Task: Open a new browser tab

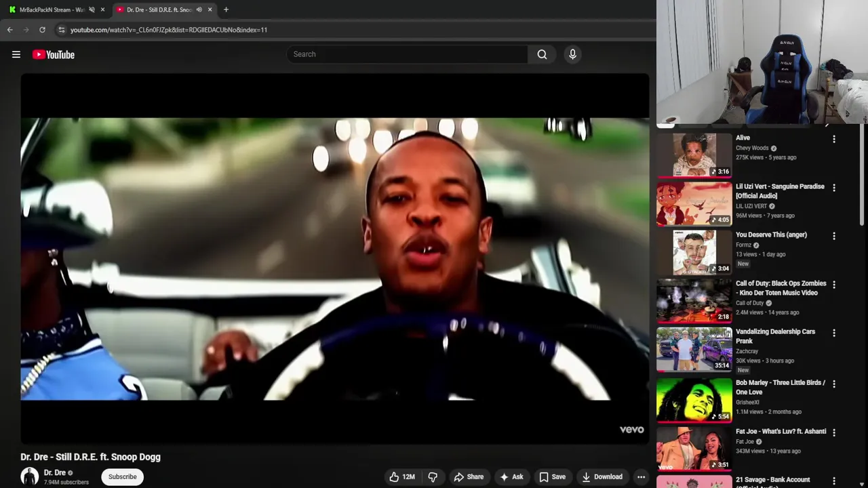Action: click(x=226, y=9)
